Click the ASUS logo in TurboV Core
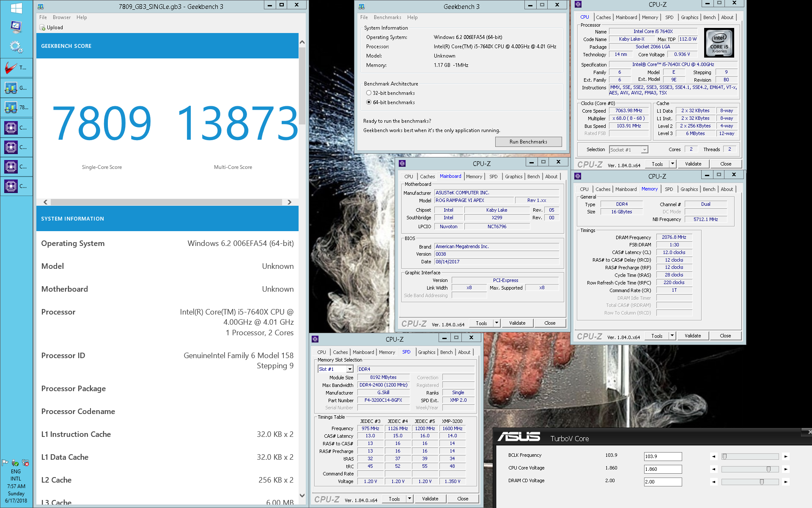Screen dimensions: 812x508 (518, 437)
